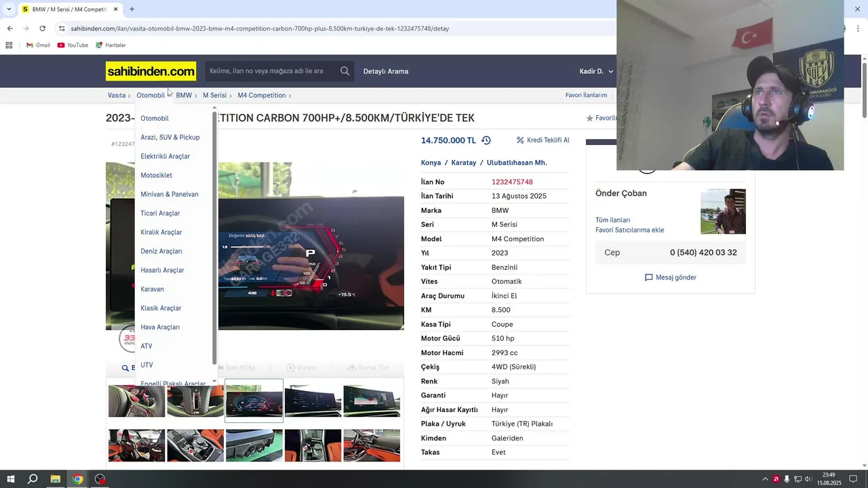This screenshot has width=868, height=488.
Task: Open the Windows Start menu
Action: (x=10, y=479)
